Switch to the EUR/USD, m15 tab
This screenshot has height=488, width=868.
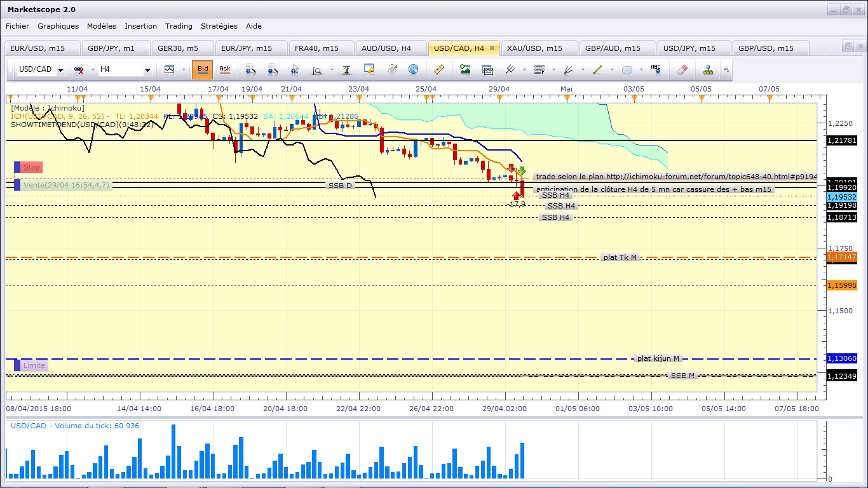(x=43, y=48)
